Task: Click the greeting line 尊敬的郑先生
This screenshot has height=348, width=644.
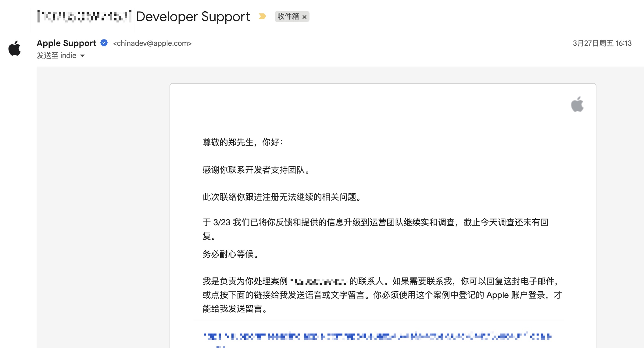Action: [x=243, y=142]
